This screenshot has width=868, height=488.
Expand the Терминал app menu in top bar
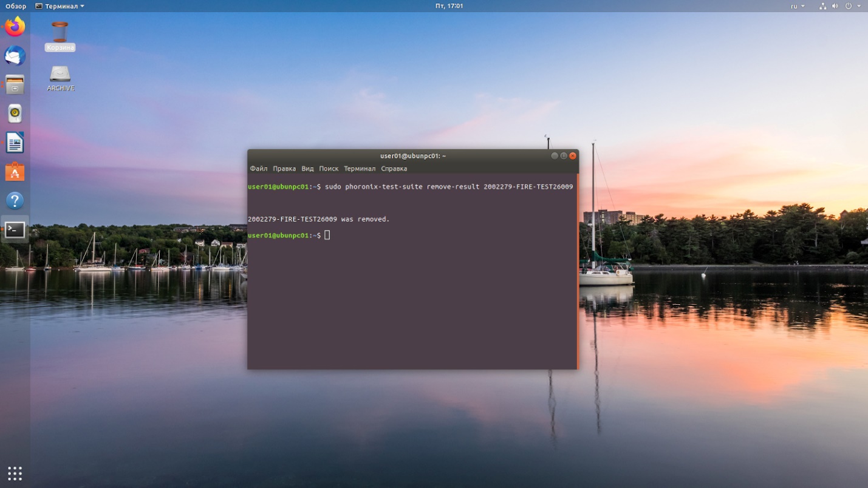point(60,6)
